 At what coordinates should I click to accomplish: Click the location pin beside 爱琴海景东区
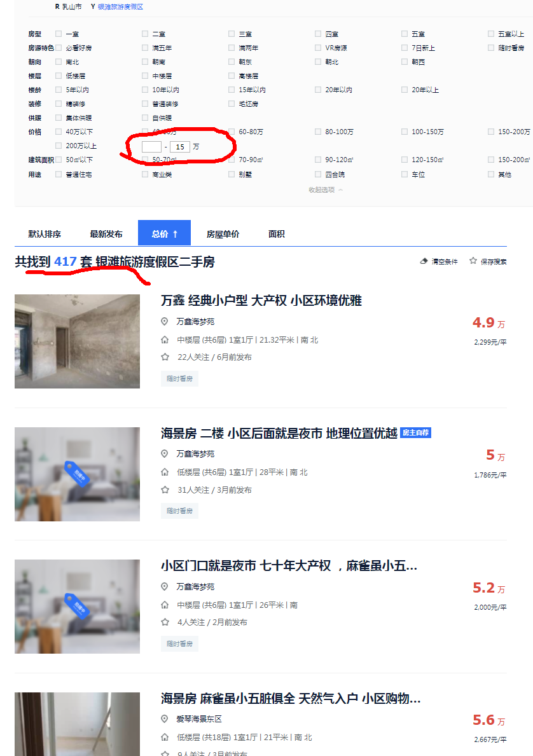point(165,719)
